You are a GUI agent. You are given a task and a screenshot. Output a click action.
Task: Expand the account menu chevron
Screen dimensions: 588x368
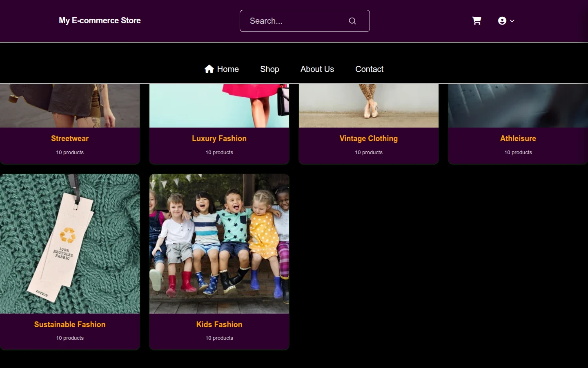tap(512, 21)
